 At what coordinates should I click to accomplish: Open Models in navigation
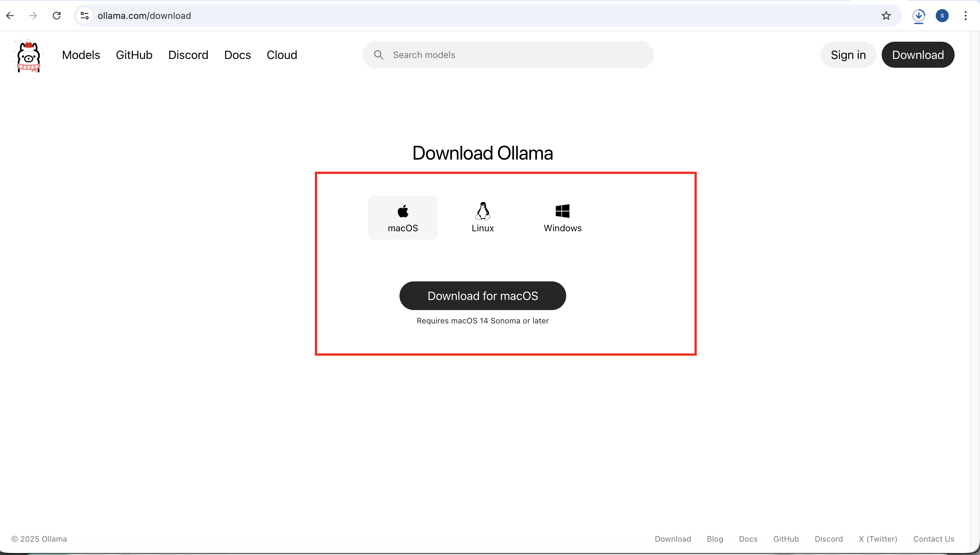click(81, 55)
